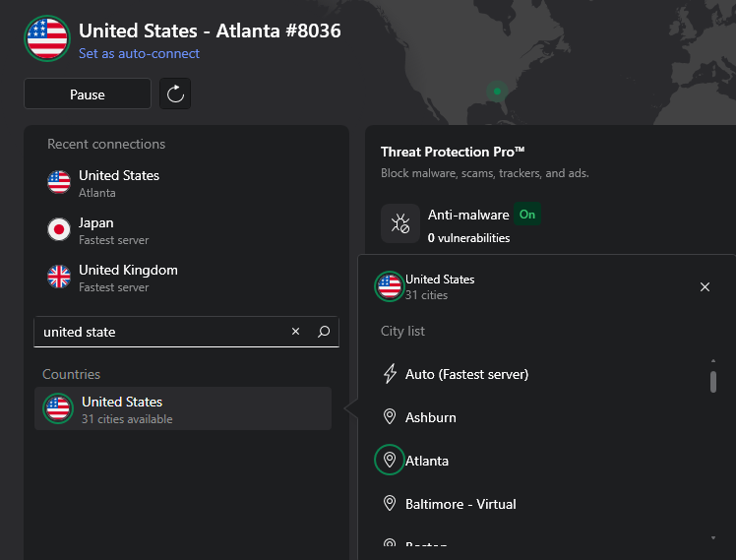The image size is (736, 560).
Task: Click the magnifier search icon
Action: coord(324,332)
